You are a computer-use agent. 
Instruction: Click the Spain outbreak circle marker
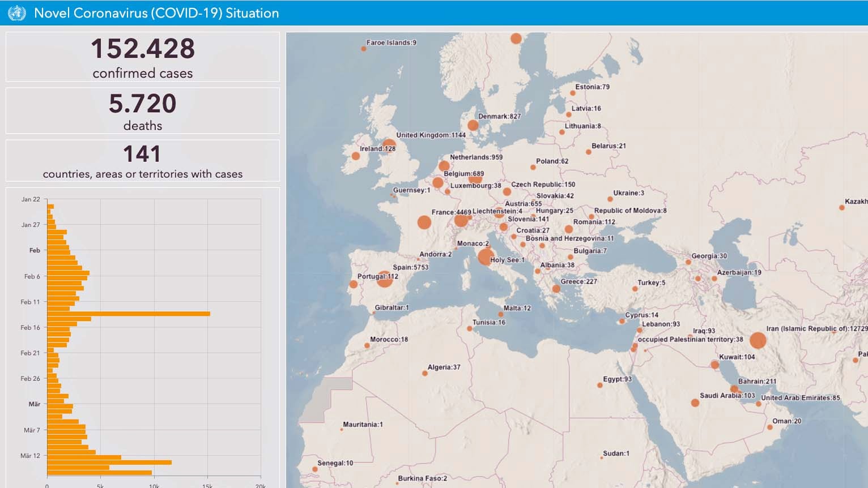coord(385,279)
